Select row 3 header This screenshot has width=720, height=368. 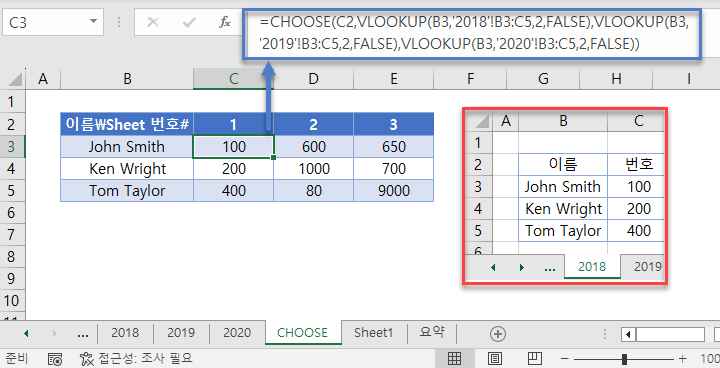click(12, 147)
